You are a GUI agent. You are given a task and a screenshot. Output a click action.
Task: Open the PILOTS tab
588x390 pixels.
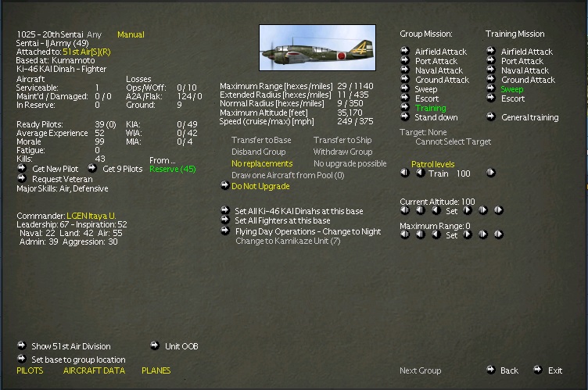click(30, 370)
